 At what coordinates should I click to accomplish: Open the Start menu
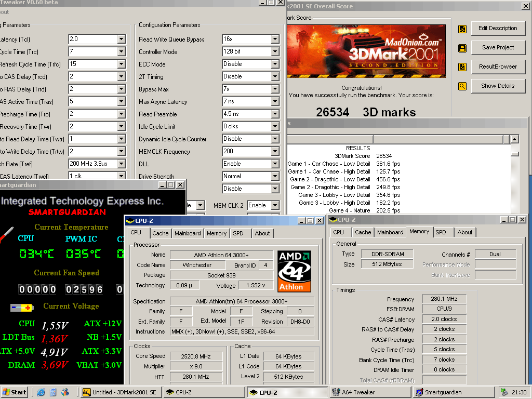(14, 392)
